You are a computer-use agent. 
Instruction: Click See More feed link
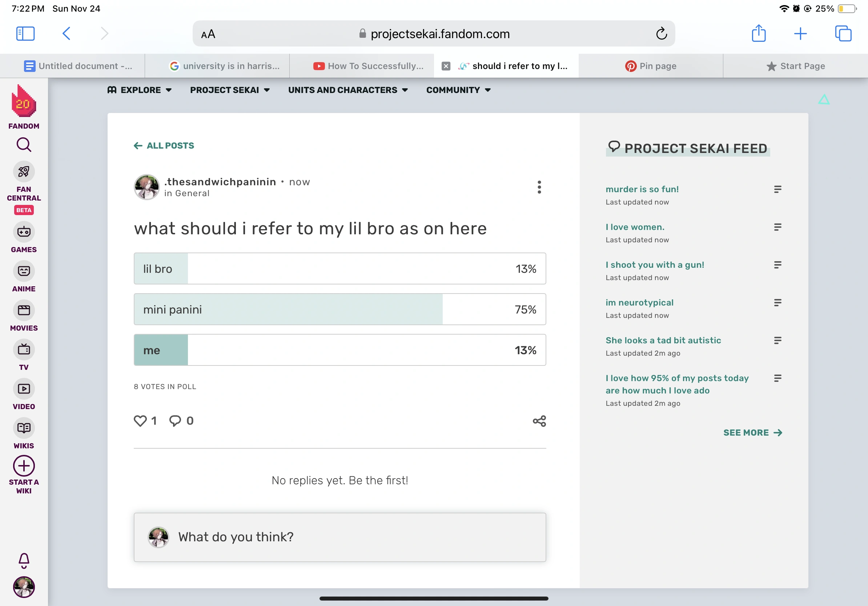752,433
